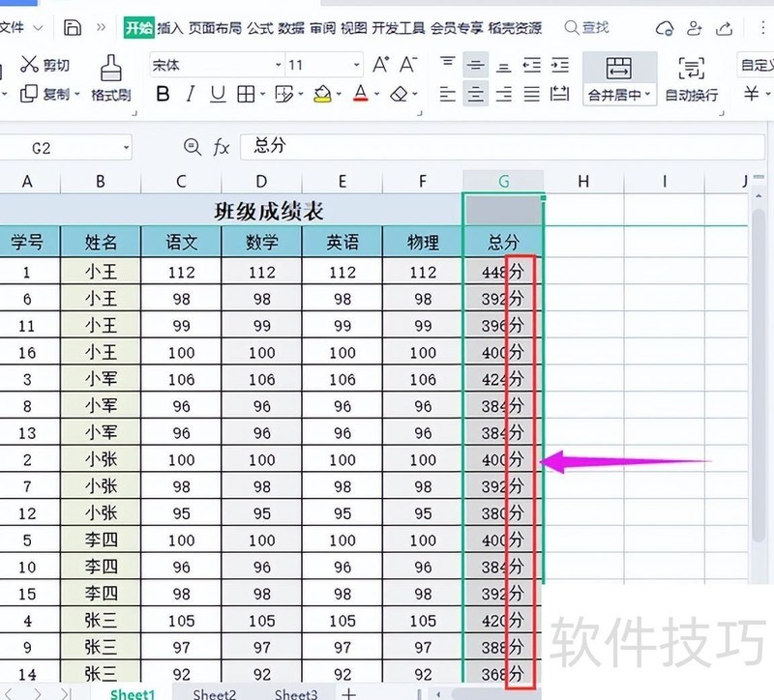Decrease font size with A- icon

pos(408,65)
